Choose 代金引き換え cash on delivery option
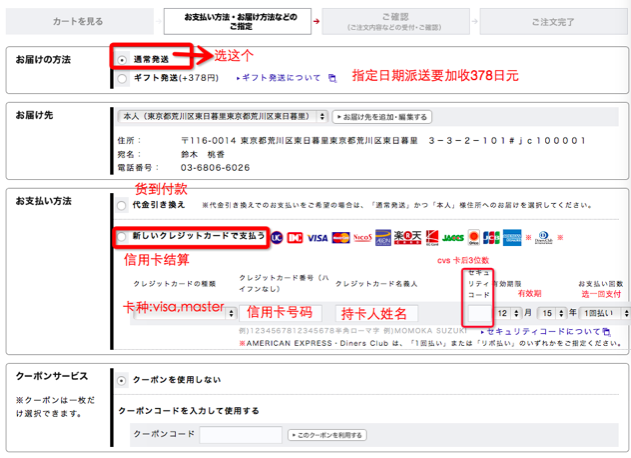The height and width of the screenshot is (458, 631). [x=122, y=204]
